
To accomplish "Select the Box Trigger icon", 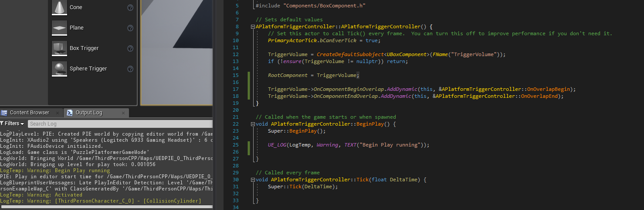I will (x=59, y=48).
